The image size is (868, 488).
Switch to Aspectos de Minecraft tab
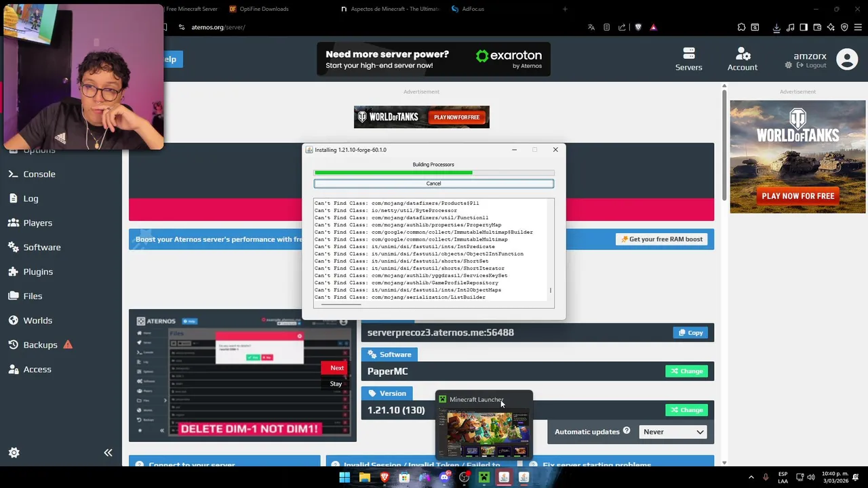tap(390, 9)
